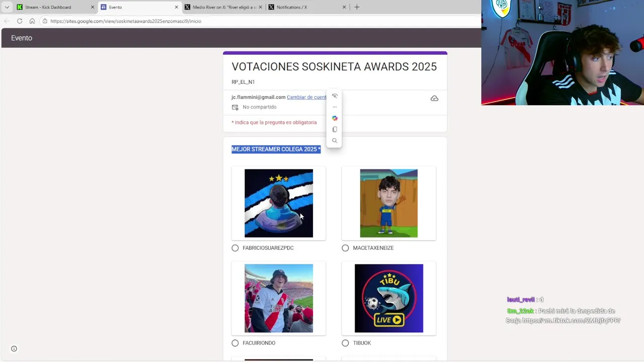This screenshot has width=644, height=362.
Task: Select TIBUOK radio option
Action: pos(345,343)
